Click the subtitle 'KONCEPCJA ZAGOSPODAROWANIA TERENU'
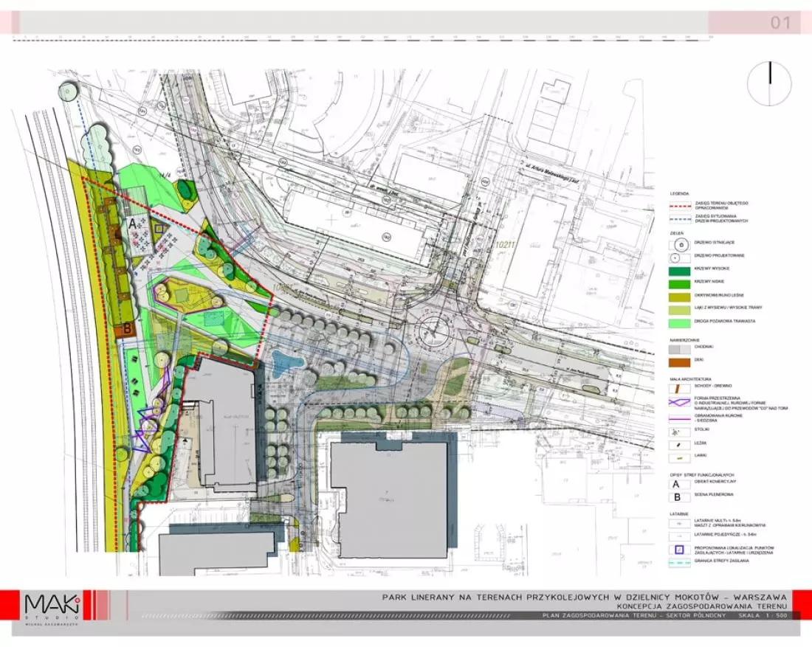 tap(702, 606)
